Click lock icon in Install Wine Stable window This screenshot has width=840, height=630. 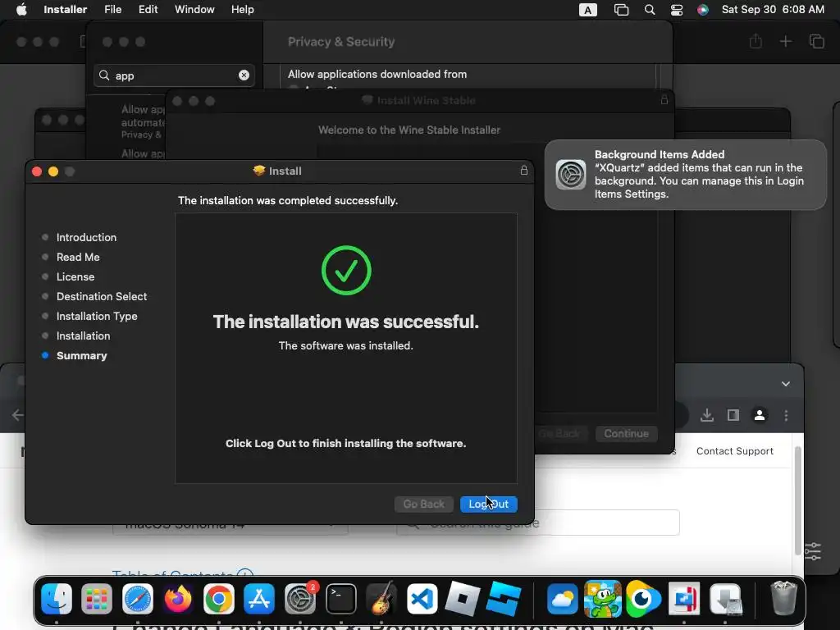tap(664, 99)
